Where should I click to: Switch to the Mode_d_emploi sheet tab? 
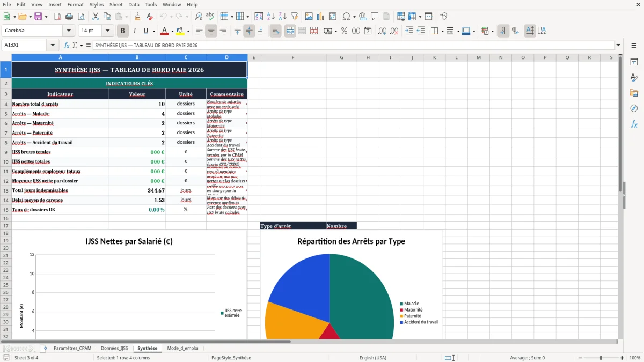(182, 348)
